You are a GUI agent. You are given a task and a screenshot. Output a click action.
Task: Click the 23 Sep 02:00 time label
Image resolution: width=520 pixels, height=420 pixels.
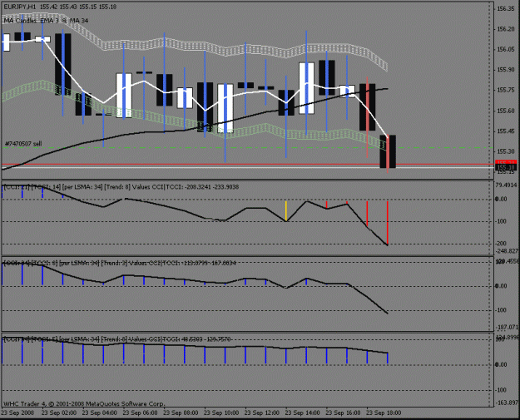click(x=59, y=413)
